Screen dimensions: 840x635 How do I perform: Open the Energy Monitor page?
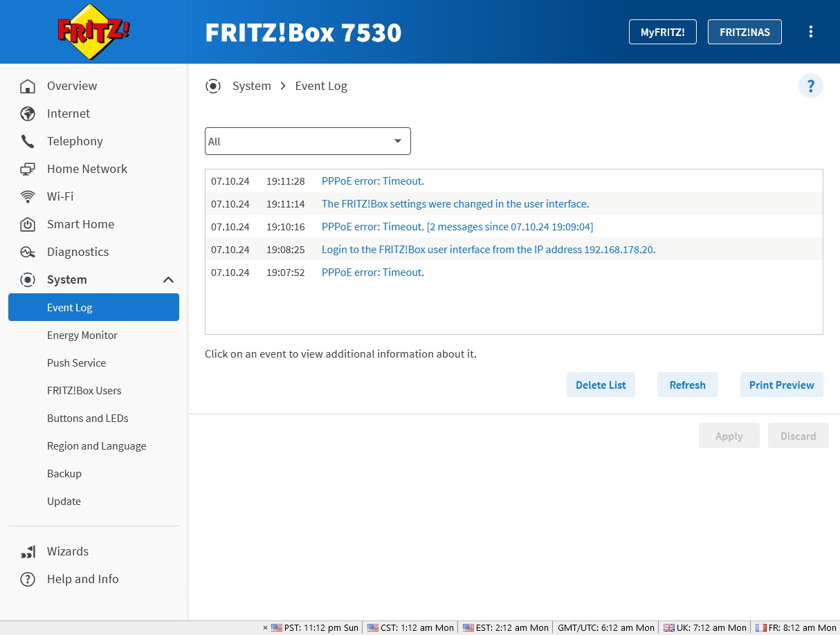(82, 335)
